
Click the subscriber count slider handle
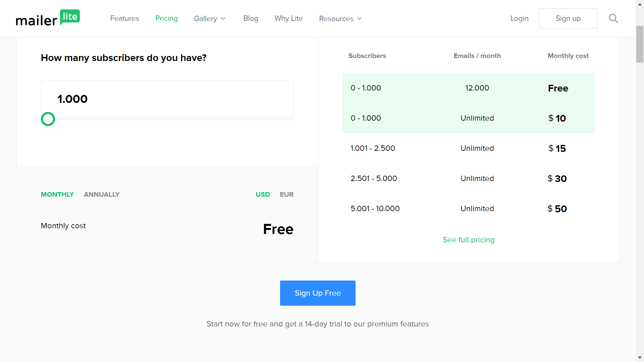48,119
